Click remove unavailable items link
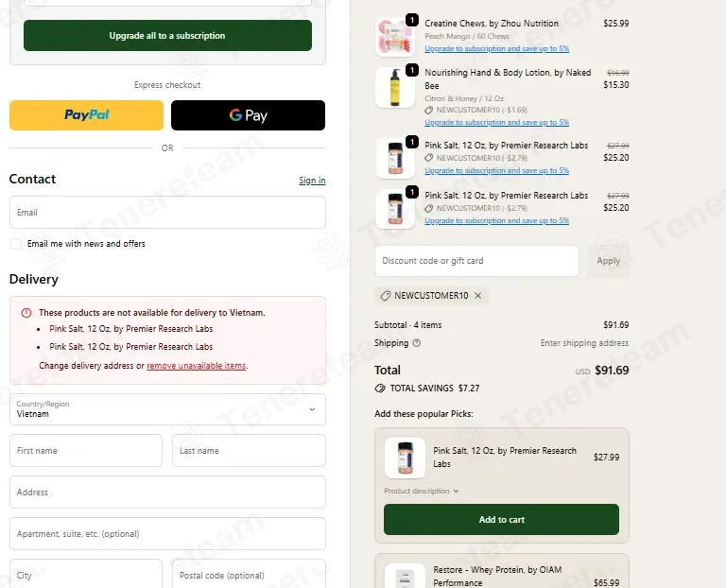The width and height of the screenshot is (726, 588). coord(197,366)
